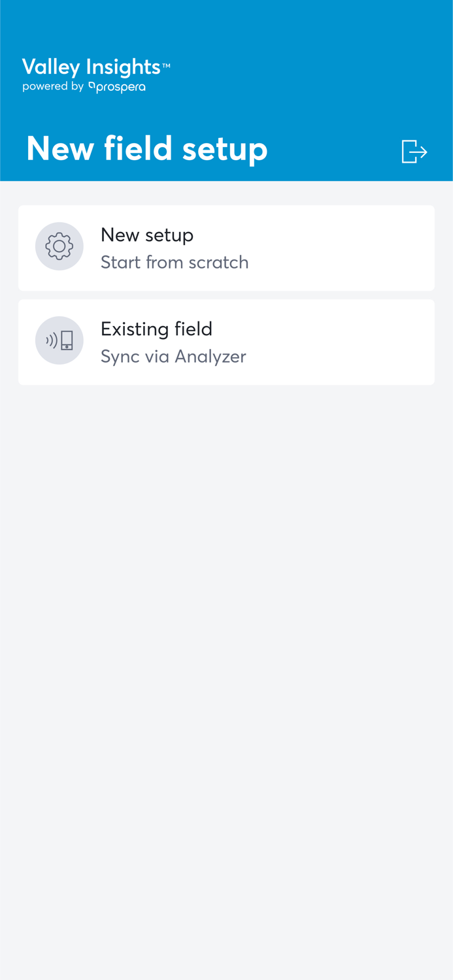Tap the logout exit icon in the header
Image resolution: width=453 pixels, height=980 pixels.
[x=414, y=152]
